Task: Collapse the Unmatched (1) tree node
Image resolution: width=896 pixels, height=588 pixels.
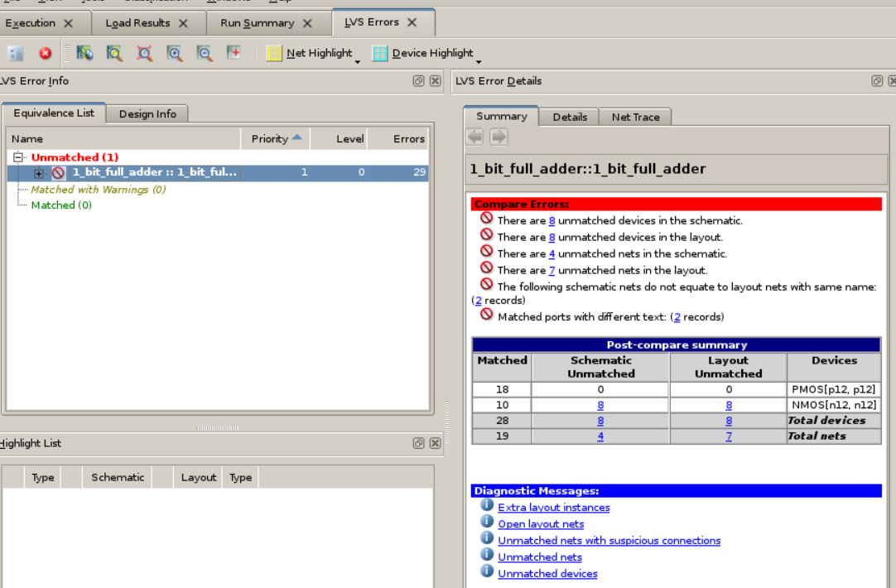Action: (x=19, y=157)
